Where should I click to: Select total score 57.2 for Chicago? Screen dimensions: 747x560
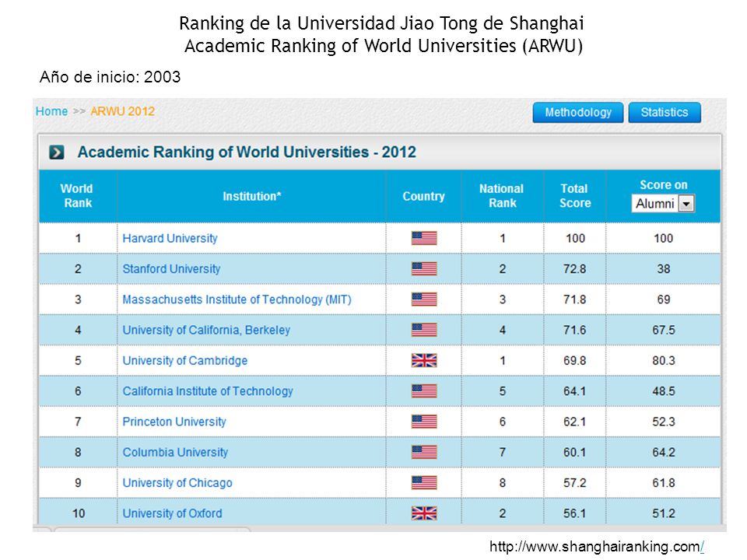[x=574, y=483]
